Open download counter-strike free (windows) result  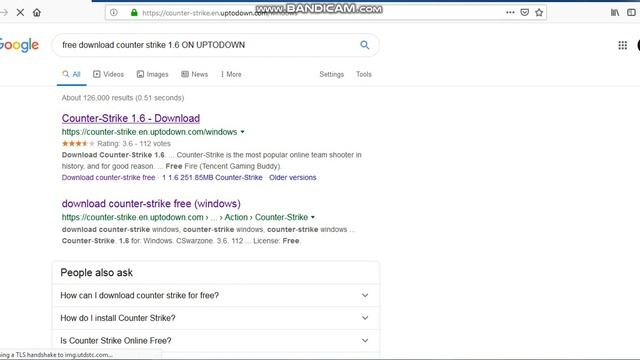[151, 203]
